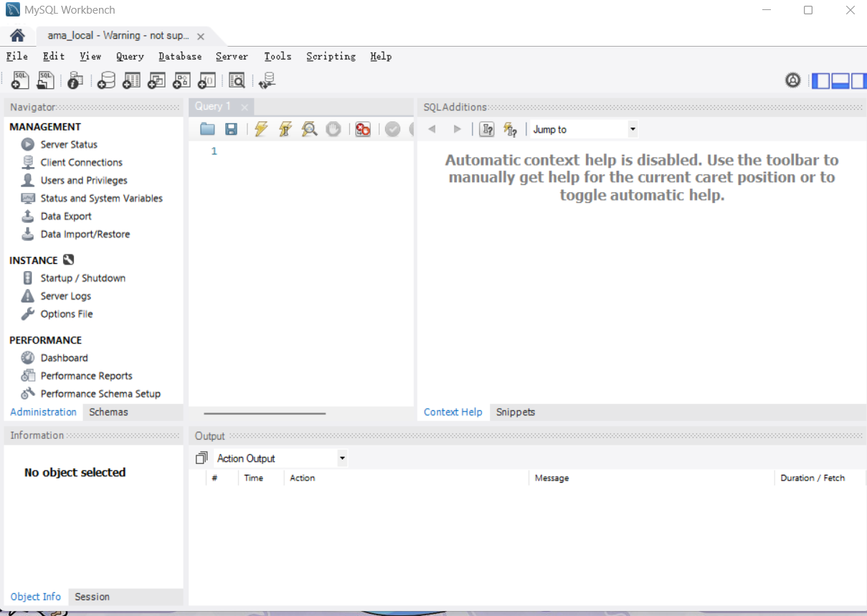The height and width of the screenshot is (616, 867).
Task: Open Startup / Shutdown
Action: coord(83,278)
